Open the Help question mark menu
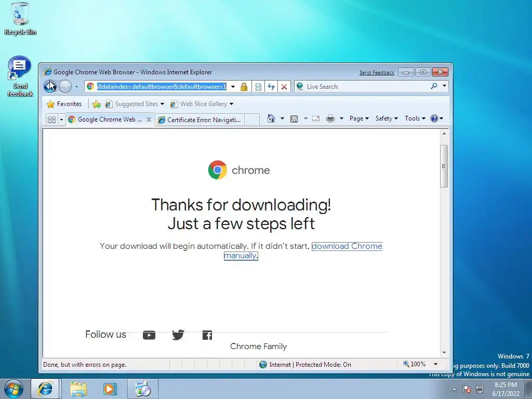Viewport: 532px width, 399px height. pos(436,118)
